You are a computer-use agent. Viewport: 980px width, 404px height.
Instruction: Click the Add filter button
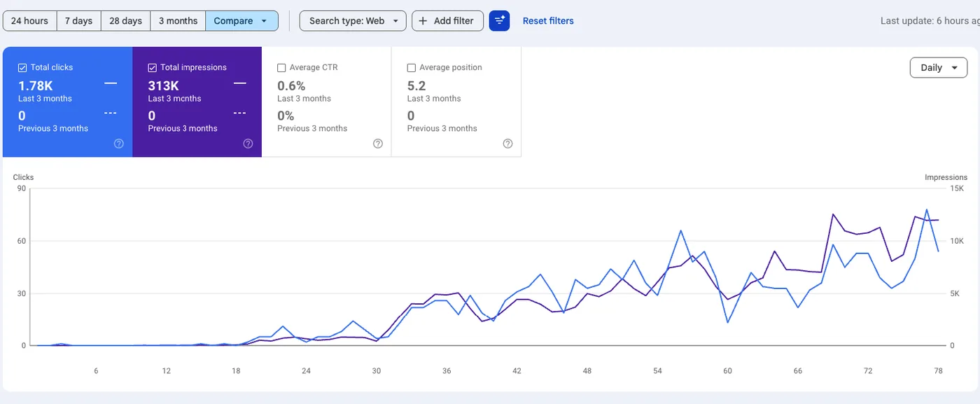[x=447, y=20]
